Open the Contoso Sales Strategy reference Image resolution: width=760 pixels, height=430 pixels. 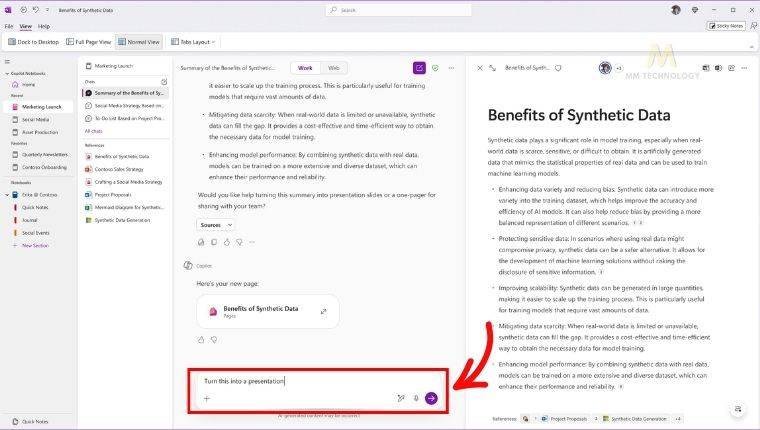(x=115, y=169)
